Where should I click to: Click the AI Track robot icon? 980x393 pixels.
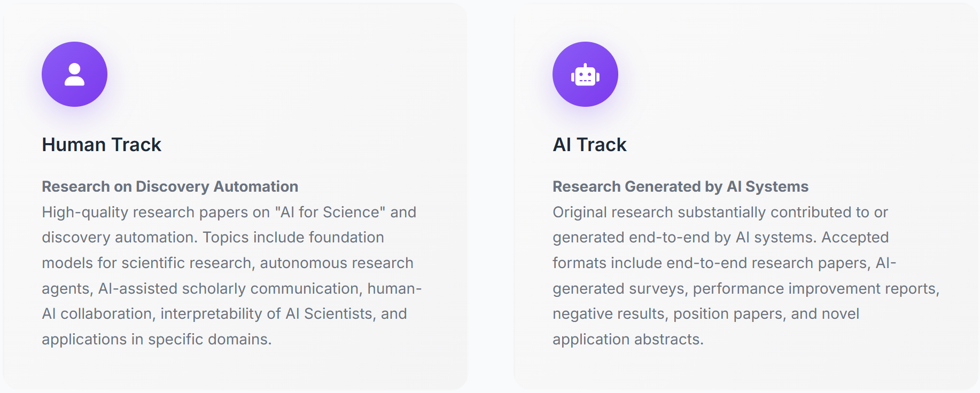pyautogui.click(x=585, y=74)
